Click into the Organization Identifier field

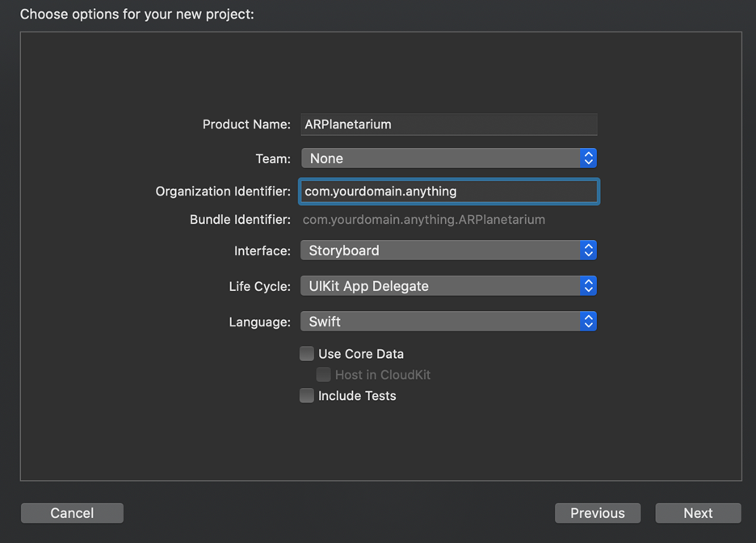(449, 192)
